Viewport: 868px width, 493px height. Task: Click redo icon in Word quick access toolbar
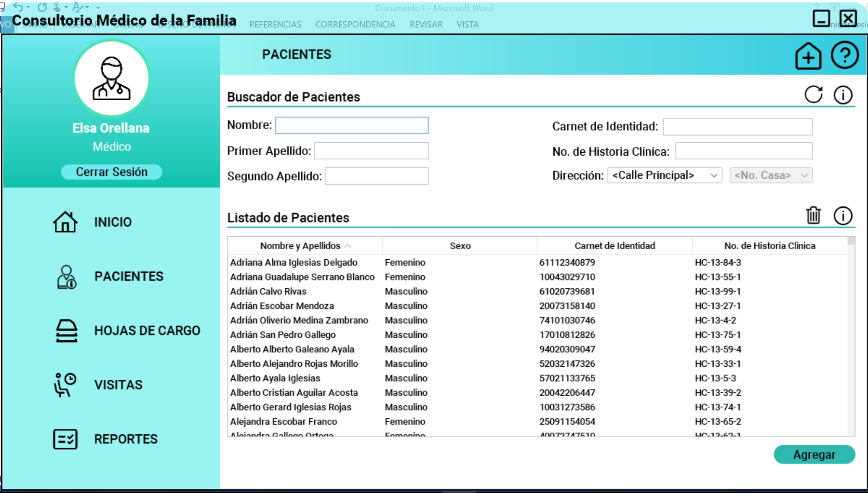(x=42, y=7)
